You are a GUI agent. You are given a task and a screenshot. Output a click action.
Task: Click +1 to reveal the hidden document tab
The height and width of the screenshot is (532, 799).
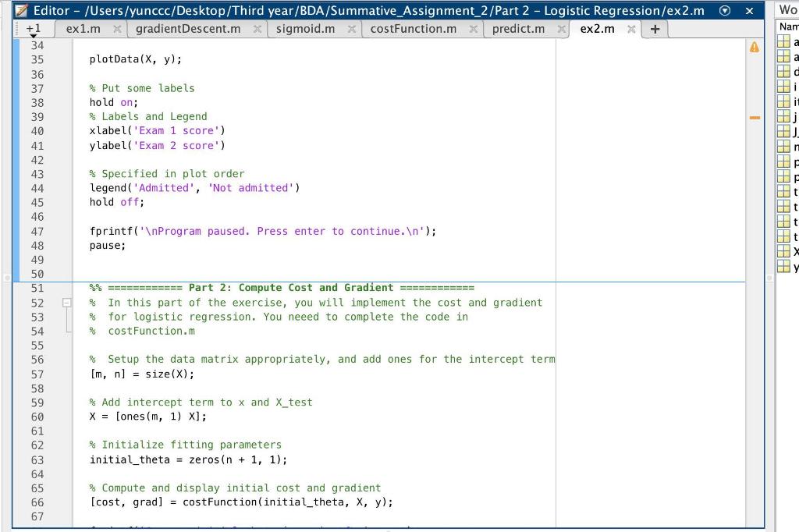(x=34, y=28)
